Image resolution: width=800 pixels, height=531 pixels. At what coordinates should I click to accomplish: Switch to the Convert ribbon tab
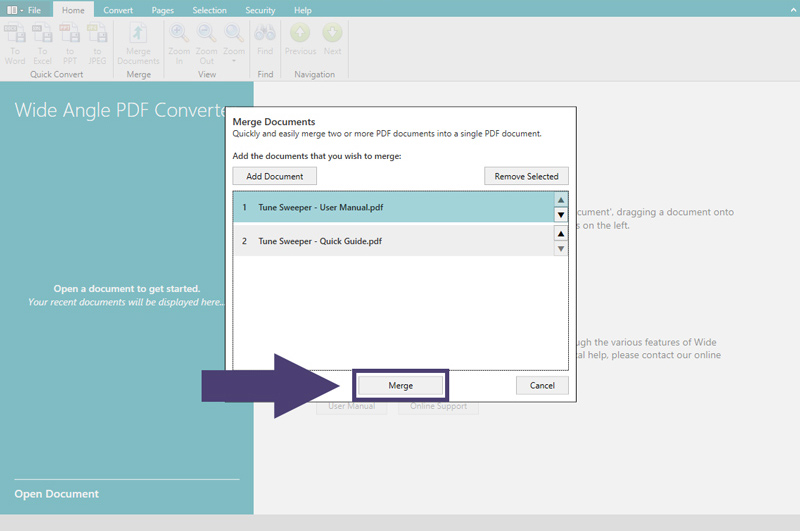[x=118, y=10]
